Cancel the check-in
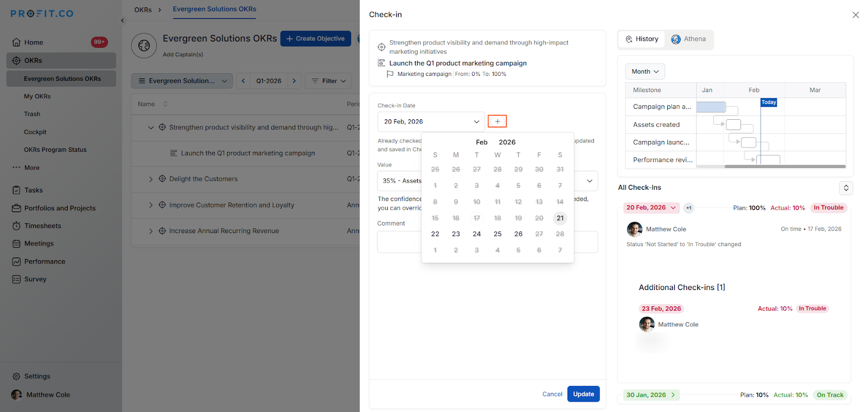 tap(552, 394)
